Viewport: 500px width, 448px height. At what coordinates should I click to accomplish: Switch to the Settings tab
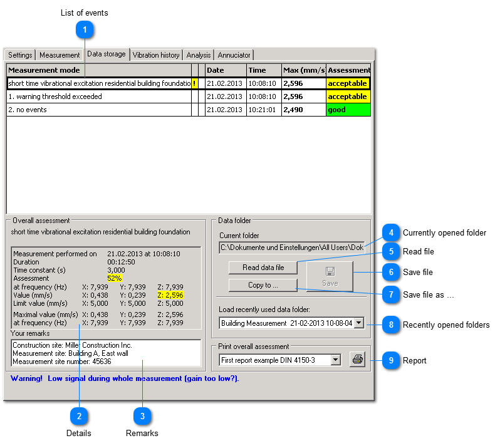(20, 55)
